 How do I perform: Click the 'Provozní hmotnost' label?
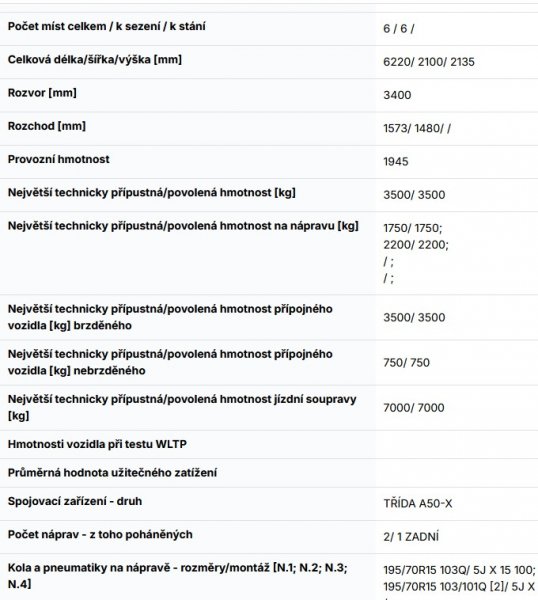pyautogui.click(x=59, y=159)
